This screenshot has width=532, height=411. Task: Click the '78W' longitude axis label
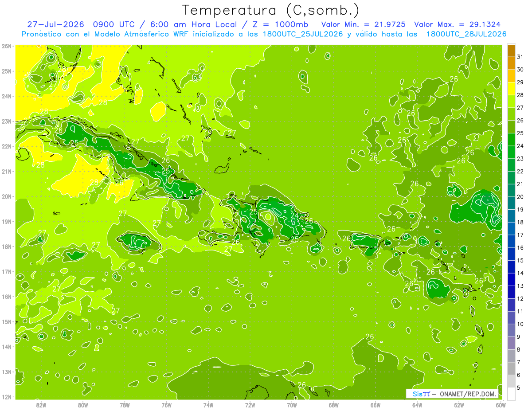pyautogui.click(x=125, y=405)
